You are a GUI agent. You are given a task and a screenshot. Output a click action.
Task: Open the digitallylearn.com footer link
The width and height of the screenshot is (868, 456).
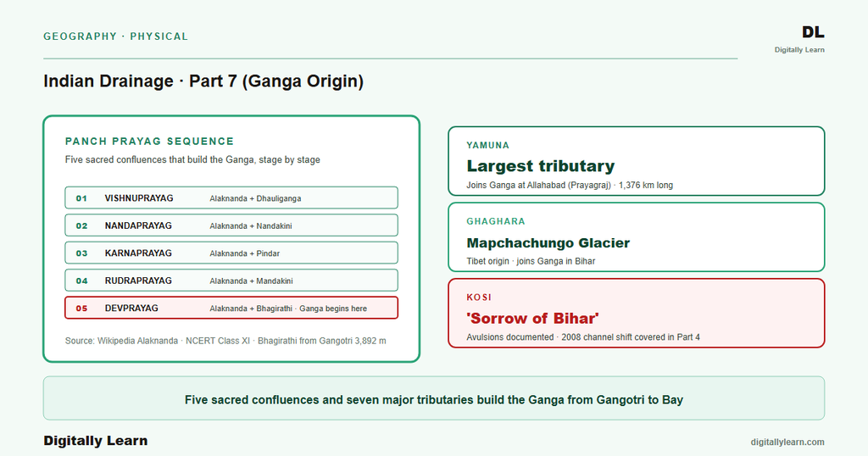pyautogui.click(x=787, y=442)
